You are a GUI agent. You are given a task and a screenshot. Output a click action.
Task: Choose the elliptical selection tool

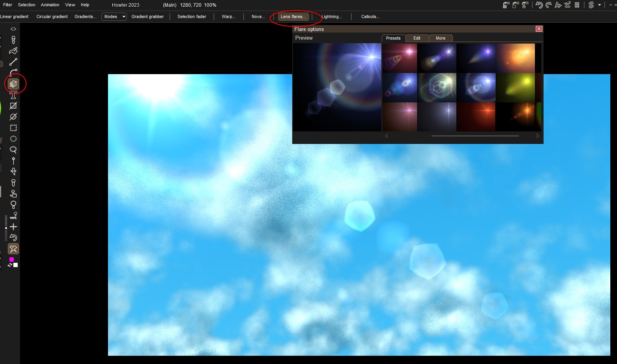pos(13,139)
